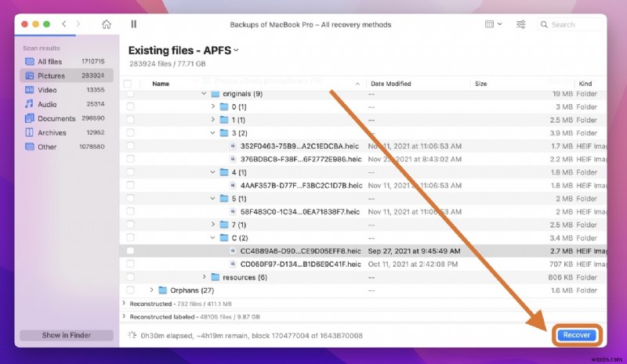Click the Orphans folder icon
The image size is (627, 364).
163,290
